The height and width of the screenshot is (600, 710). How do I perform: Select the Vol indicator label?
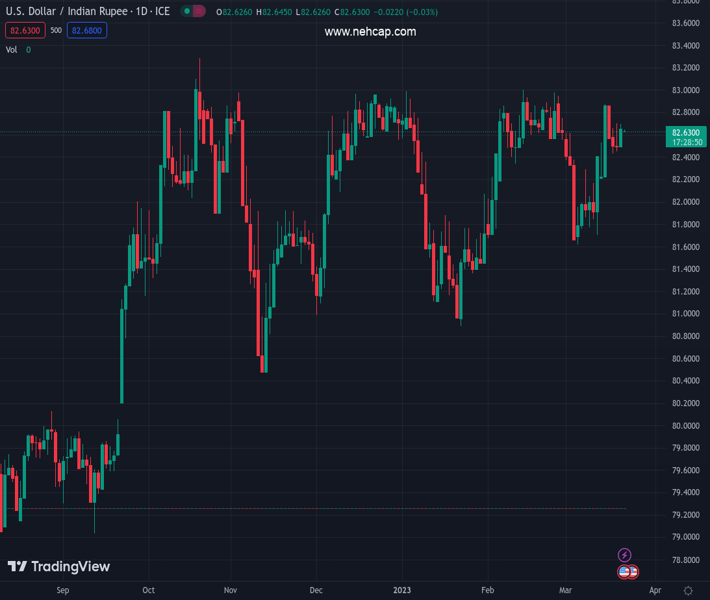[x=12, y=49]
